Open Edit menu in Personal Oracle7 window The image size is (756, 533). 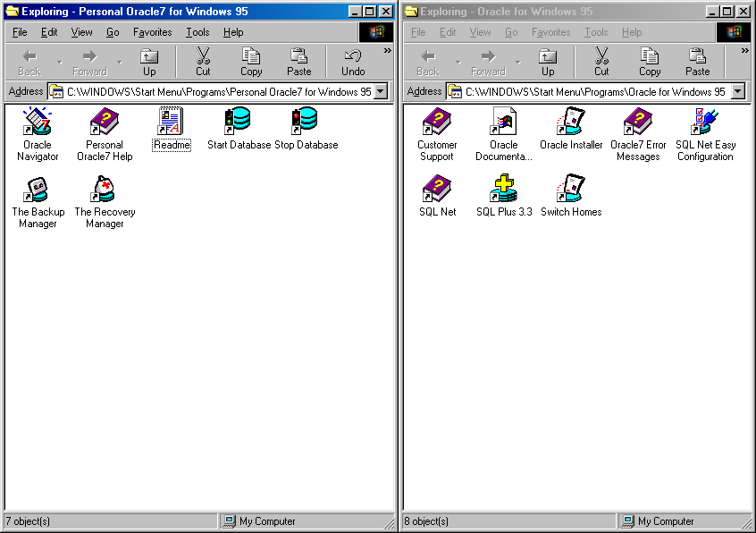(x=49, y=32)
